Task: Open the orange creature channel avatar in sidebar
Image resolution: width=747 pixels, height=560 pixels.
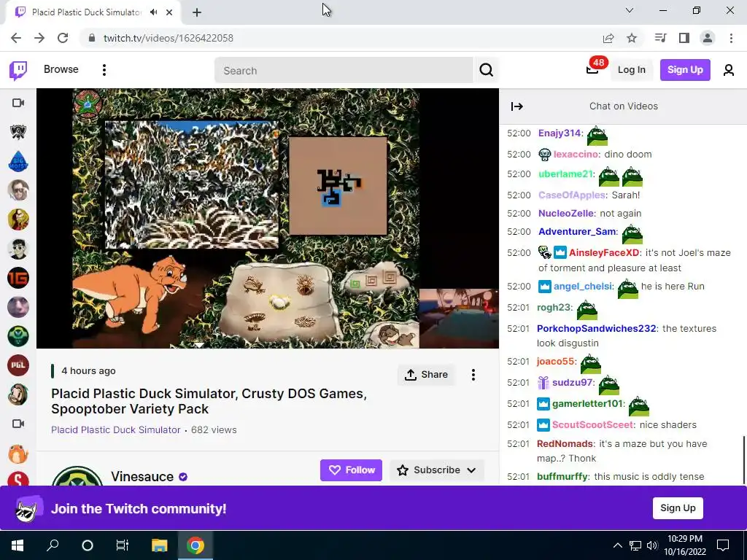Action: tap(18, 454)
